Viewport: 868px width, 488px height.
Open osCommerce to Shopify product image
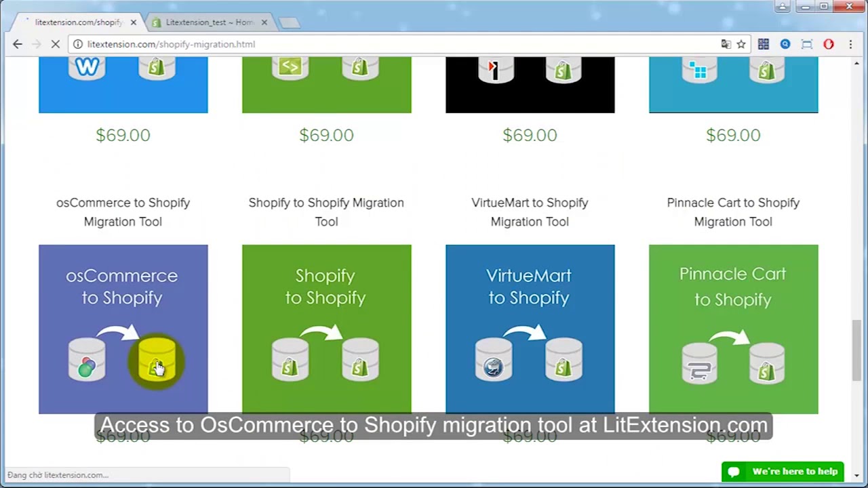(123, 329)
